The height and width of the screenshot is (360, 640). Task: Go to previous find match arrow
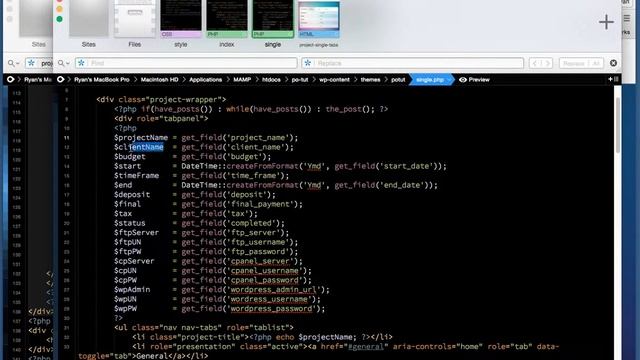click(x=535, y=63)
